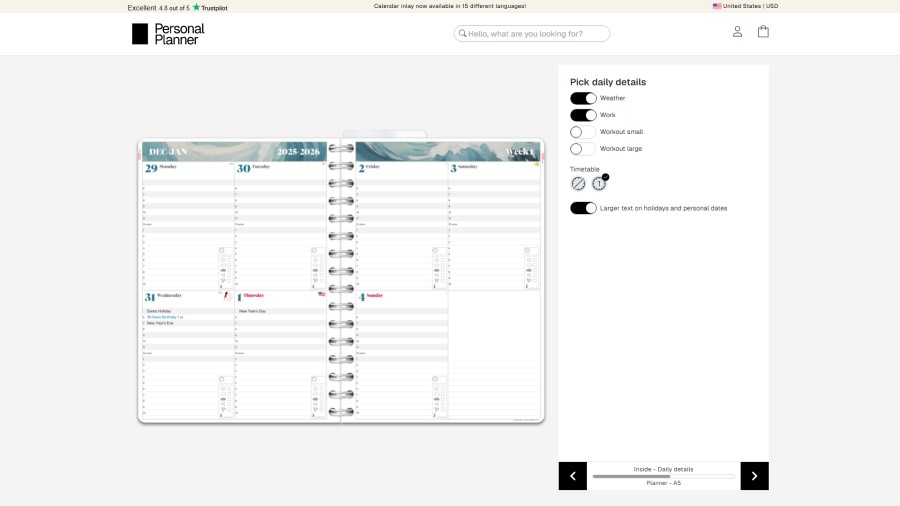Click the Personal Planner logo
The height and width of the screenshot is (506, 900).
click(x=168, y=34)
